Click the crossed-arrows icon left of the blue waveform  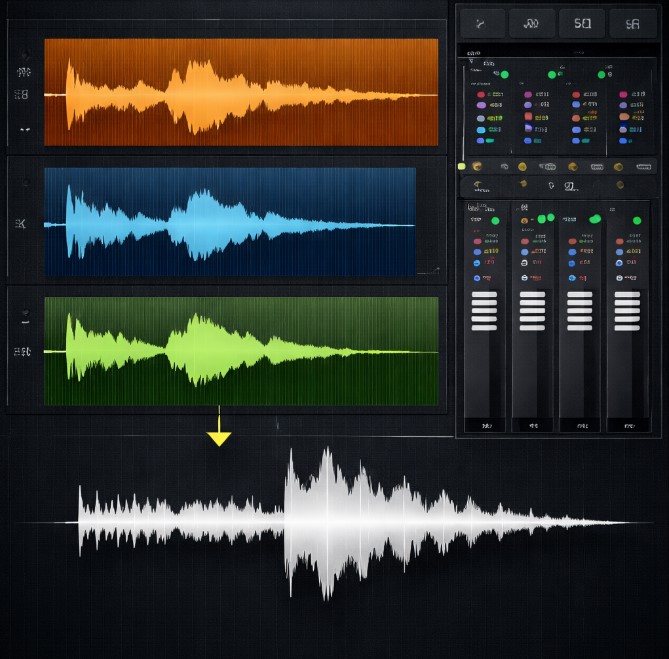[x=20, y=223]
